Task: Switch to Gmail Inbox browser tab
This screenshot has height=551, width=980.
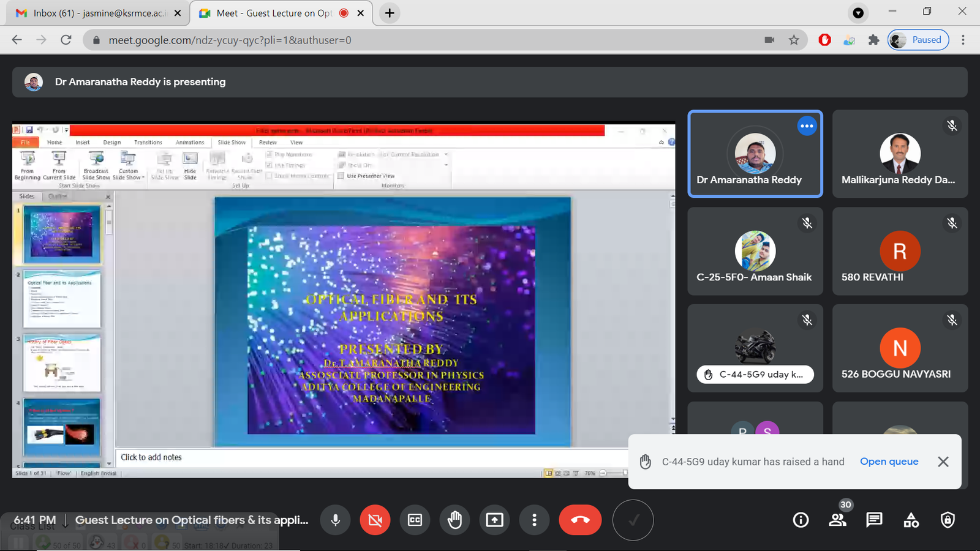Action: 97,13
